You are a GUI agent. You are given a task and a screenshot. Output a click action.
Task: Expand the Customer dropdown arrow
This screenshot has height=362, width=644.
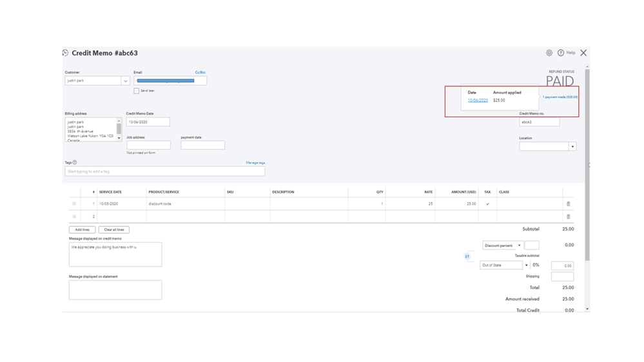(x=125, y=81)
